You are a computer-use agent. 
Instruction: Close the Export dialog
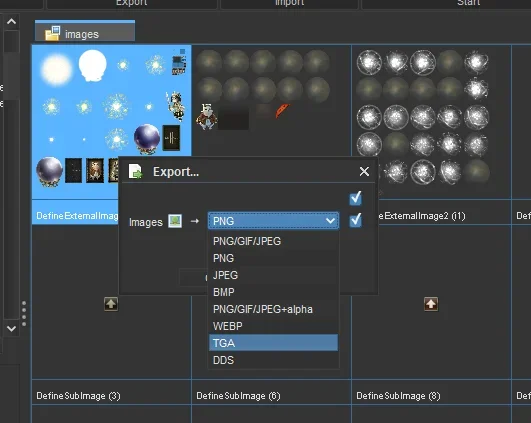tap(364, 171)
